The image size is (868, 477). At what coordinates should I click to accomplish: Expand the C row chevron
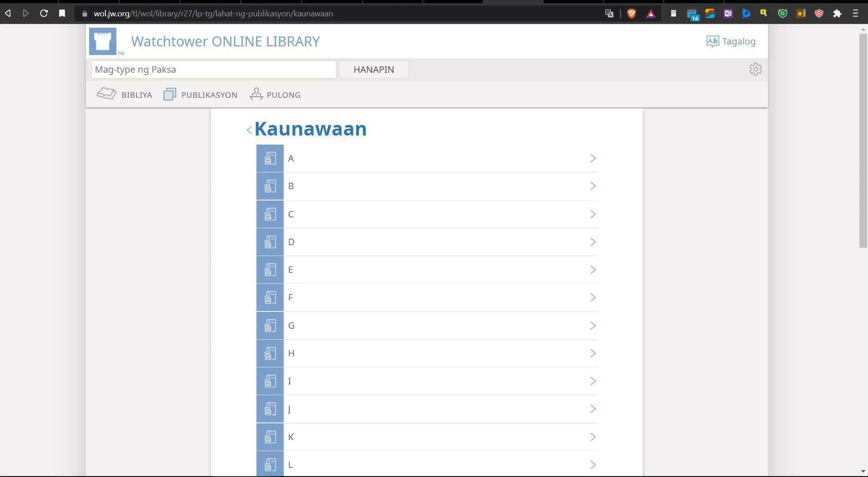coord(593,214)
